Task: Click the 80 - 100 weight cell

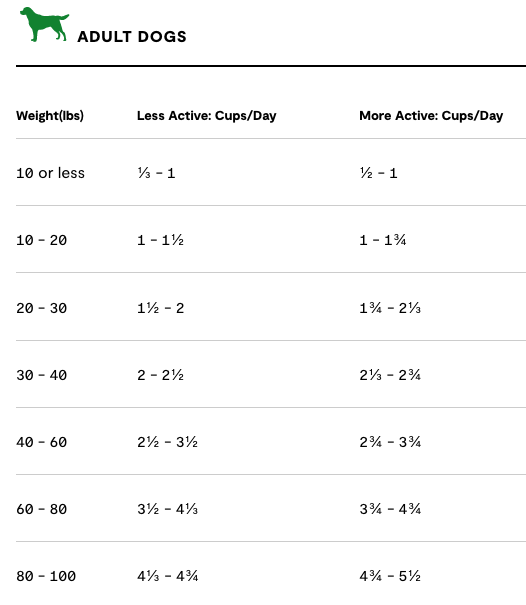Action: point(46,576)
